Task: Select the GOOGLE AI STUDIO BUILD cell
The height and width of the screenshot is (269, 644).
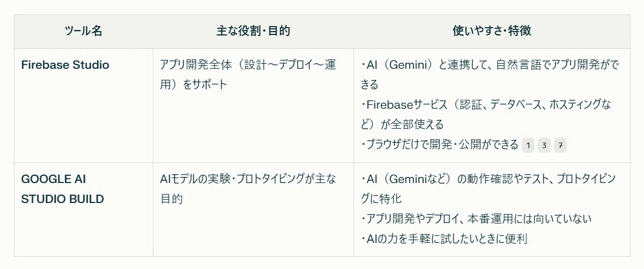Action: (x=62, y=189)
